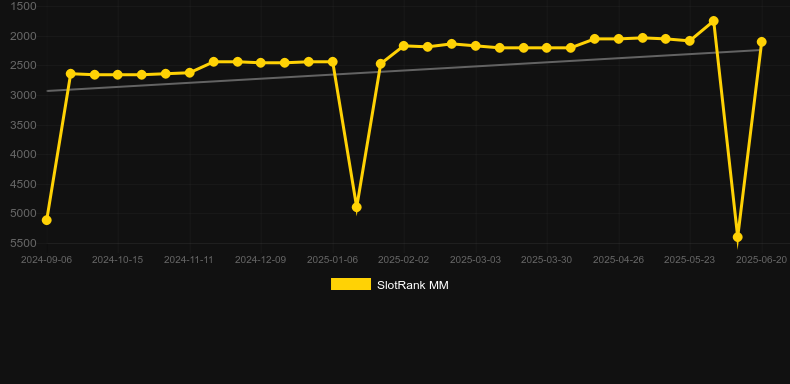Click the second data point near 2650
The image size is (790, 384).
click(x=71, y=74)
